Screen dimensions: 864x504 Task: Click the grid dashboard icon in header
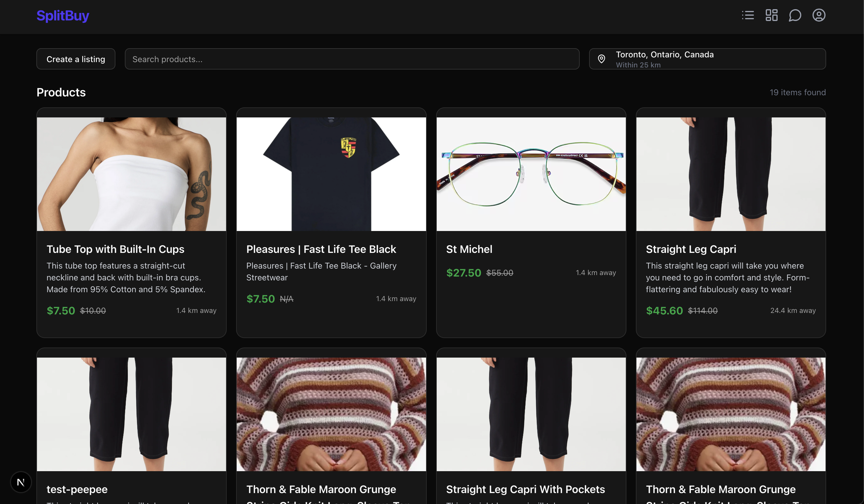[x=771, y=15]
